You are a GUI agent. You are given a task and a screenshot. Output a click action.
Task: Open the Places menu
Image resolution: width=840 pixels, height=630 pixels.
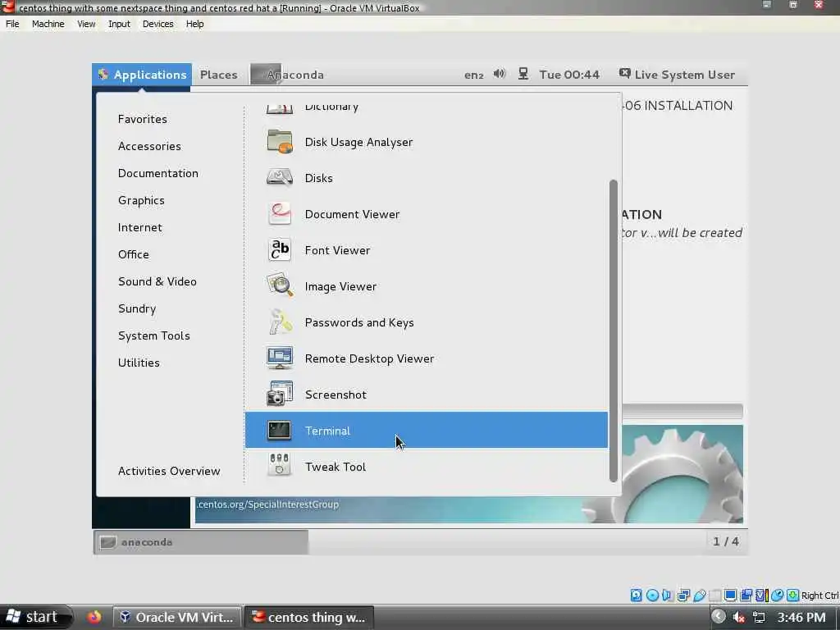click(x=218, y=75)
